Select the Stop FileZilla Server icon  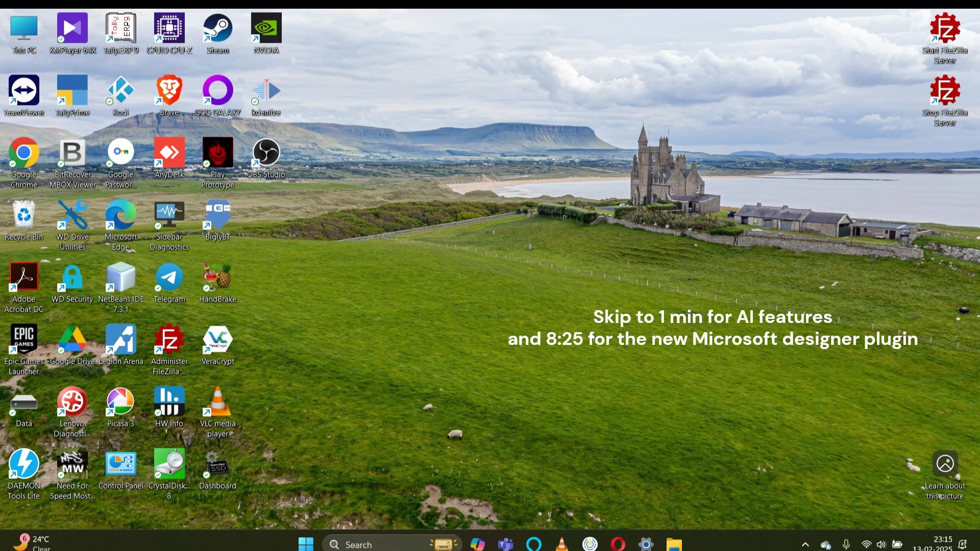(945, 101)
